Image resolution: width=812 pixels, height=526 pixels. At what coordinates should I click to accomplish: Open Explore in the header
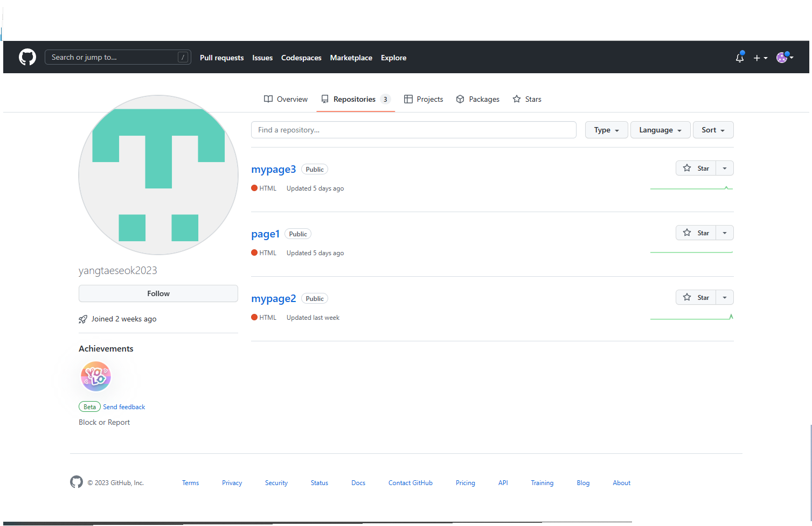(393, 58)
